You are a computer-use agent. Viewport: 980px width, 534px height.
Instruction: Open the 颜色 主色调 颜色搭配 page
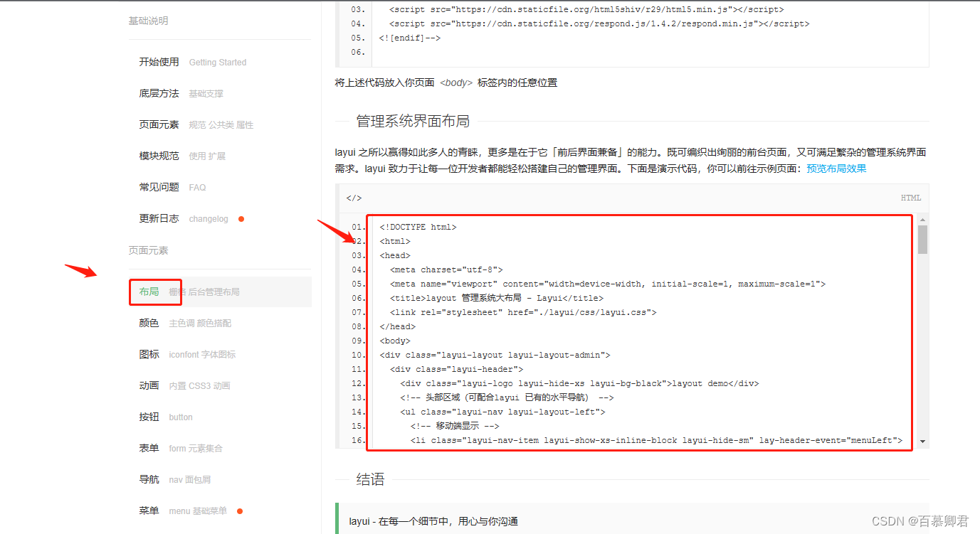point(149,323)
